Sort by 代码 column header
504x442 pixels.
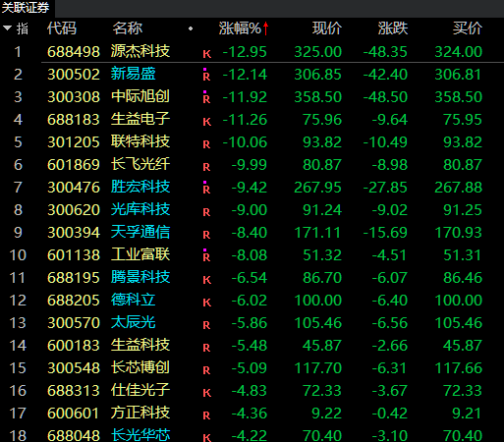point(62,28)
